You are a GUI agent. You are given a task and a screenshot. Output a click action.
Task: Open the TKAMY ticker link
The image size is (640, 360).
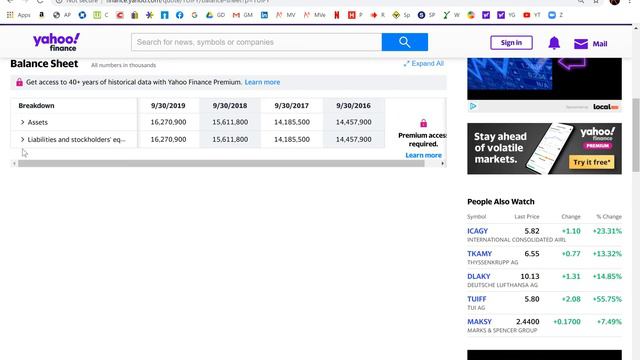pos(480,254)
